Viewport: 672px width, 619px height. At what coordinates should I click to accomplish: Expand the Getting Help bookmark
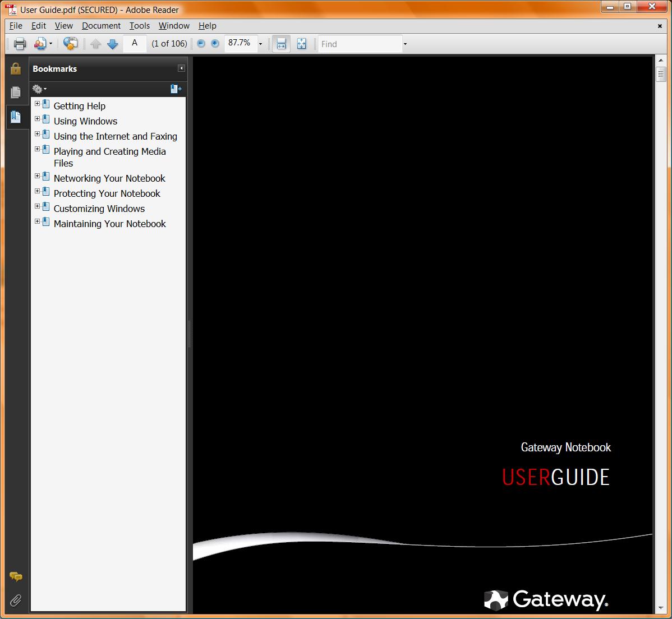click(37, 104)
